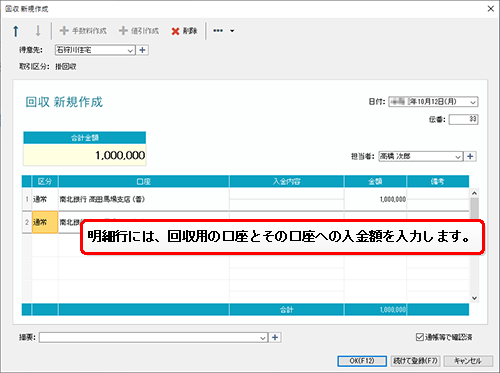500x373 pixels.
Task: Click the move down arrow icon
Action: click(x=38, y=31)
